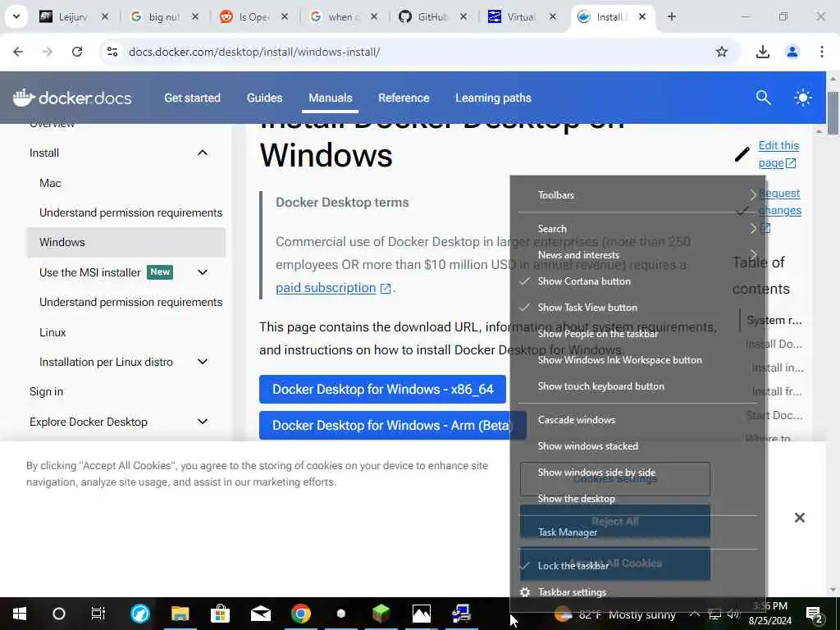Open Edit this page link
This screenshot has width=840, height=630.
[x=779, y=154]
